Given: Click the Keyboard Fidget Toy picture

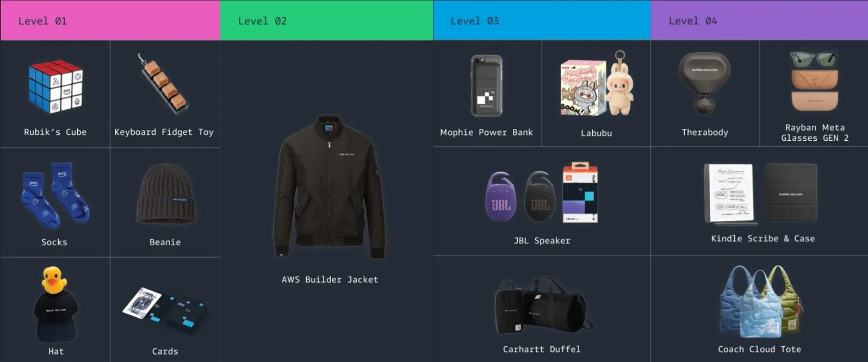Looking at the screenshot, I should 164,84.
